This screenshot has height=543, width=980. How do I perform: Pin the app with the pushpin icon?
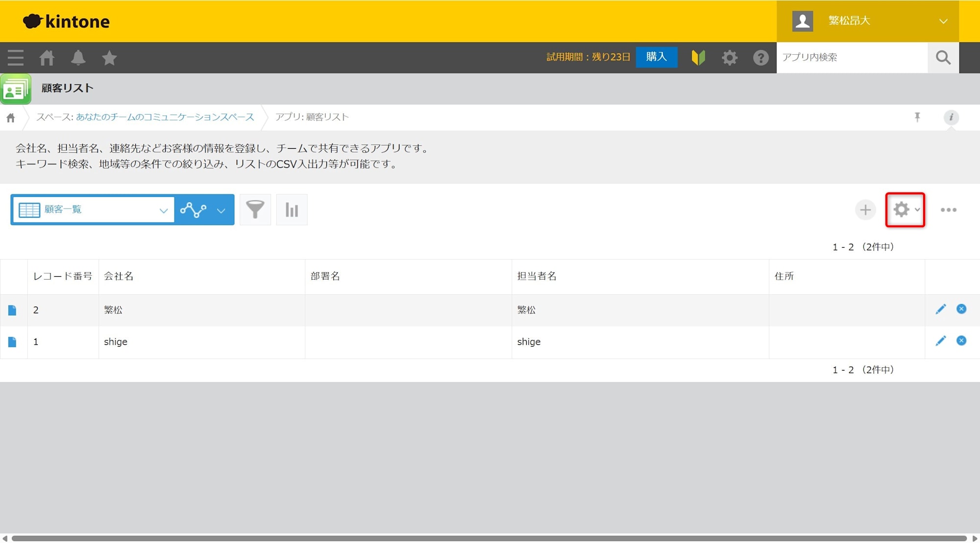917,117
